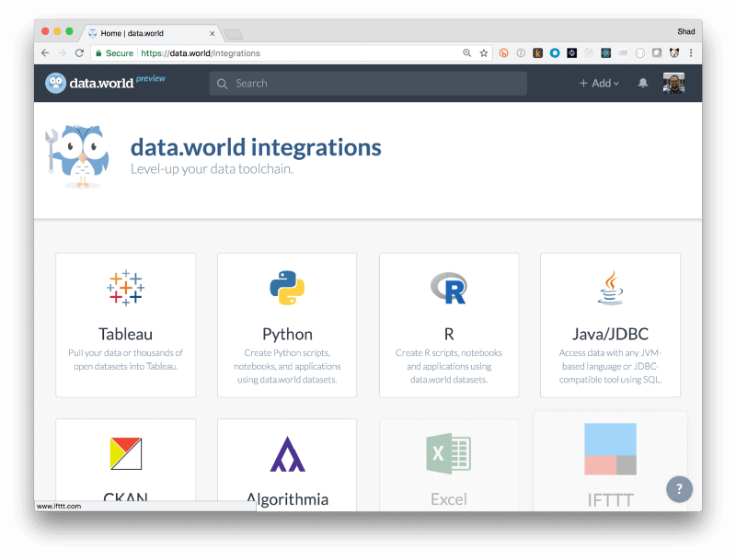
Task: Click the 'Shad' profile name in title bar
Action: tap(685, 31)
